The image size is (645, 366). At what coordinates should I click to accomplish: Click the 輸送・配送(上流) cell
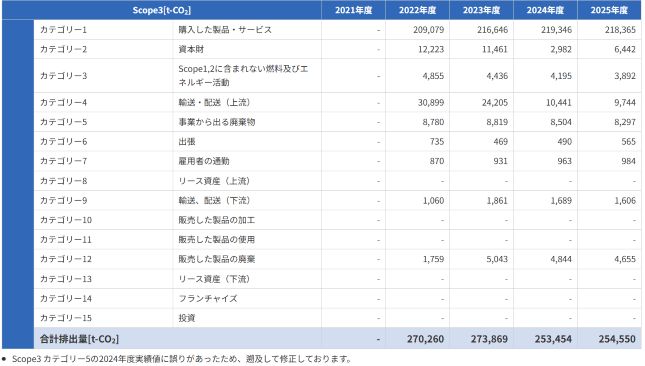[x=214, y=102]
